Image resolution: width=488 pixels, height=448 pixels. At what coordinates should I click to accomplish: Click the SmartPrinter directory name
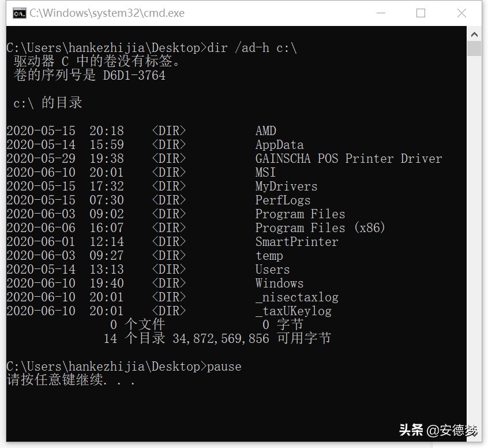coord(296,242)
